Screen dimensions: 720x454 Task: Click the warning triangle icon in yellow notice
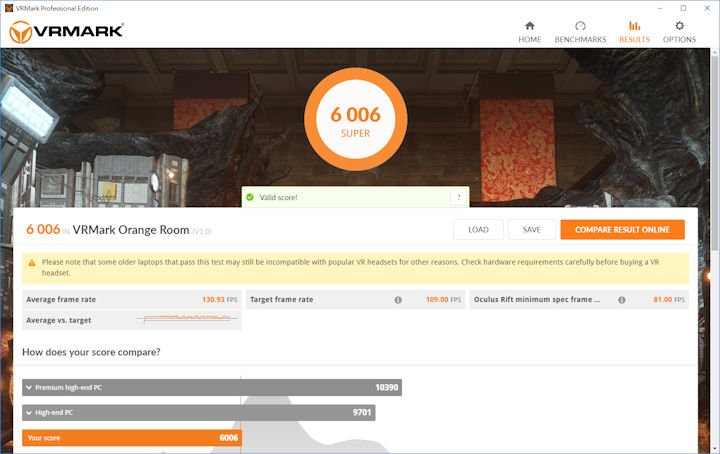coord(32,263)
